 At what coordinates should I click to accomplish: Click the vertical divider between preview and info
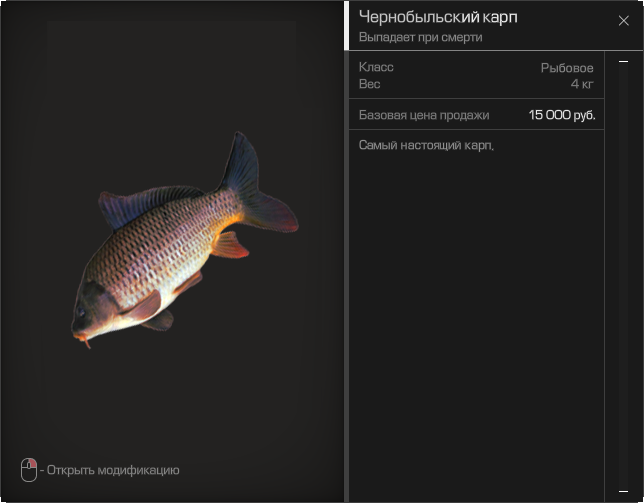(346, 251)
